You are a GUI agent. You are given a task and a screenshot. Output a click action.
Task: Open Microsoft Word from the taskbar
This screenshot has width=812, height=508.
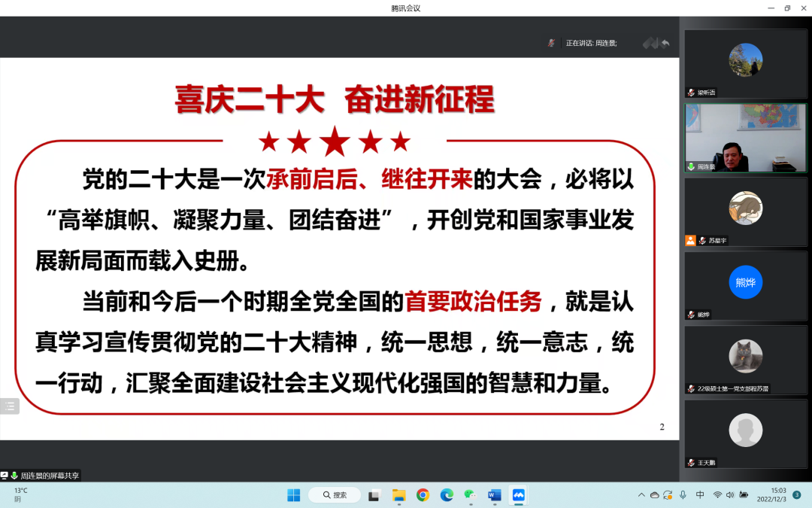pos(494,494)
